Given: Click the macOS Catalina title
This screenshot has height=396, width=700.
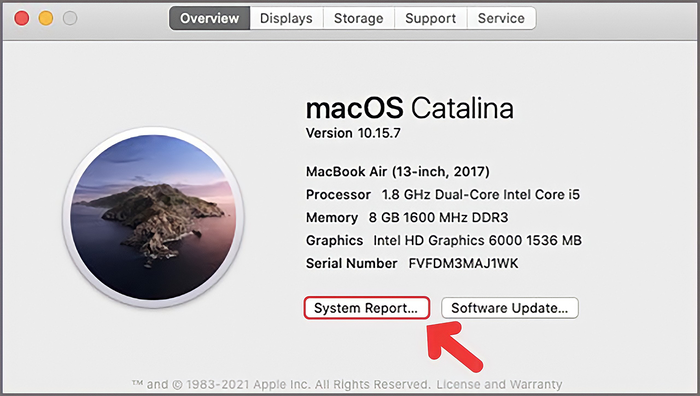Looking at the screenshot, I should (x=409, y=108).
